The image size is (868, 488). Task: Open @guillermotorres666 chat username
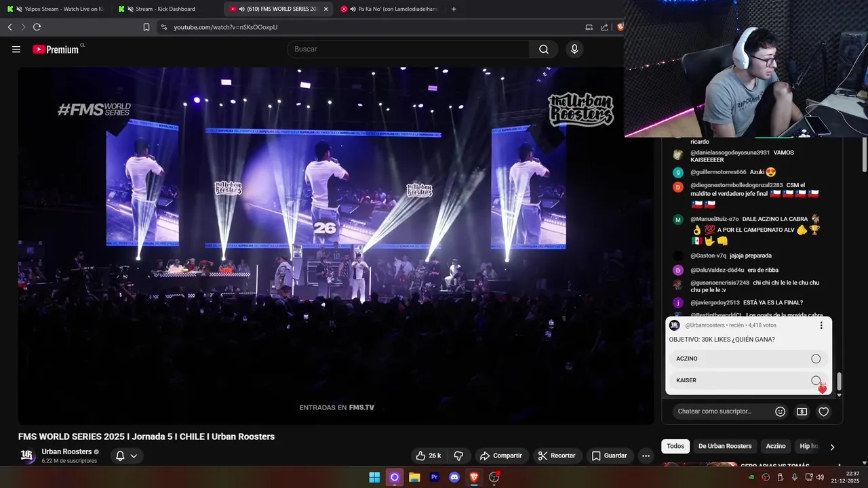tap(718, 172)
